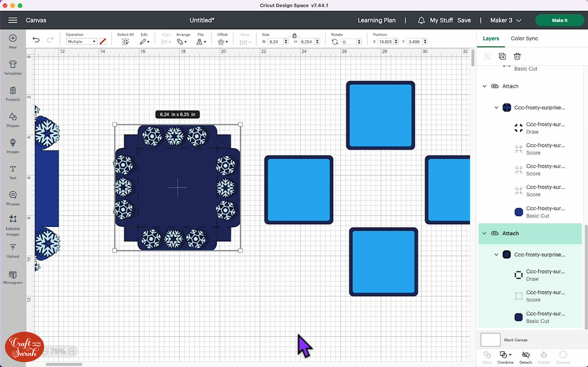Image resolution: width=588 pixels, height=367 pixels.
Task: Collapse the upper Attach group
Action: 485,86
